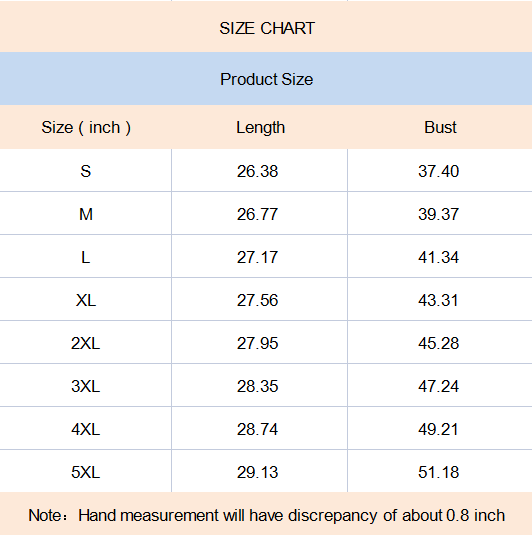The width and height of the screenshot is (532, 535).
Task: Click the hand measurement discrepancy note
Action: pos(267,516)
